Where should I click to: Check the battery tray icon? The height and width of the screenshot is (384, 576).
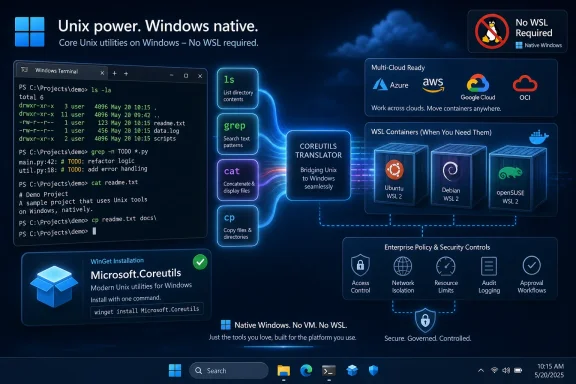pyautogui.click(x=518, y=370)
